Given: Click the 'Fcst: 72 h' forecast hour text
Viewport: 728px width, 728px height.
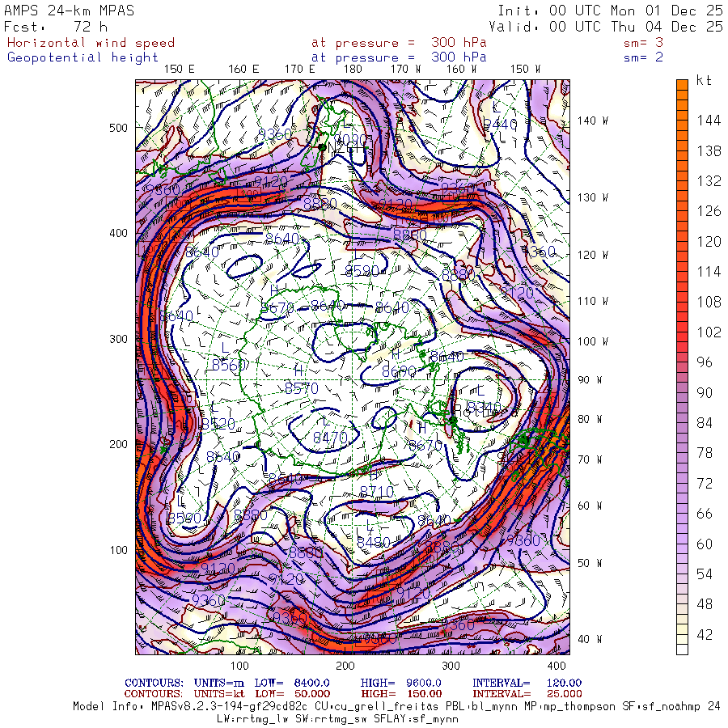Looking at the screenshot, I should pos(56,27).
